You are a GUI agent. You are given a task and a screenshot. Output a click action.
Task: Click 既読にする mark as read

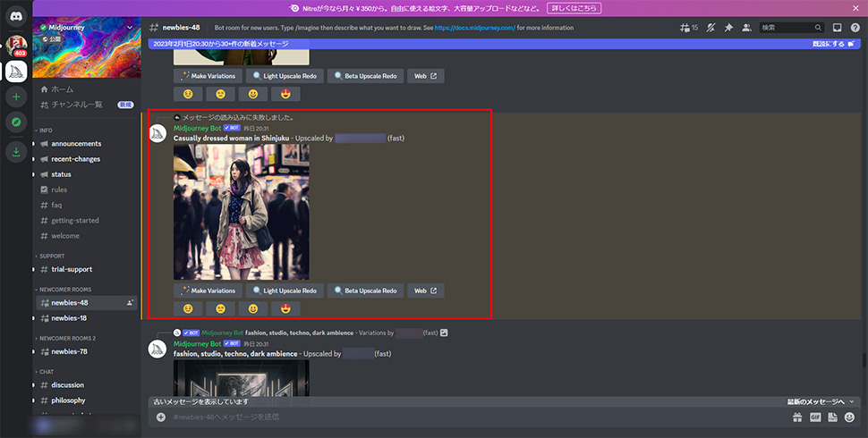tap(833, 44)
